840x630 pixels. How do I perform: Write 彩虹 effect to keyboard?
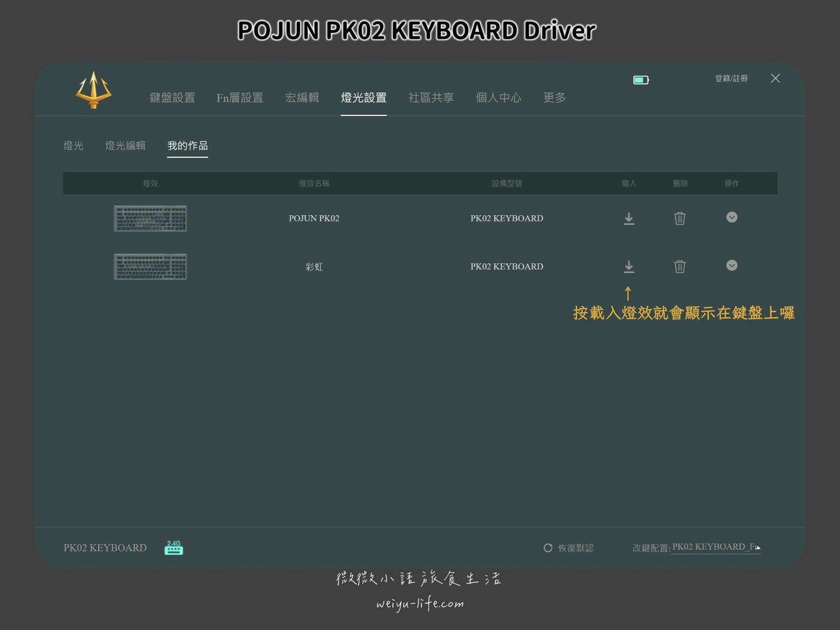pos(629,267)
